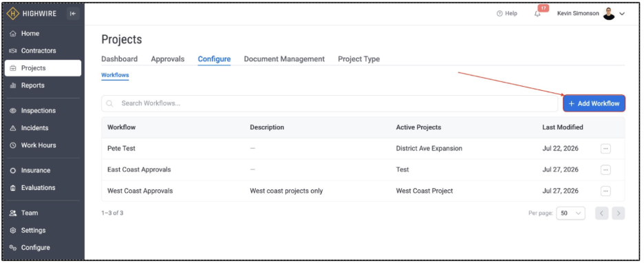This screenshot has height=263, width=644.
Task: Open the Per page 50 dropdown
Action: (570, 213)
